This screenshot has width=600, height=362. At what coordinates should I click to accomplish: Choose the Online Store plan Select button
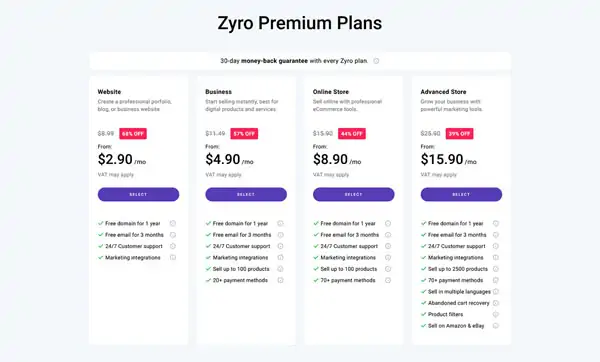click(354, 194)
